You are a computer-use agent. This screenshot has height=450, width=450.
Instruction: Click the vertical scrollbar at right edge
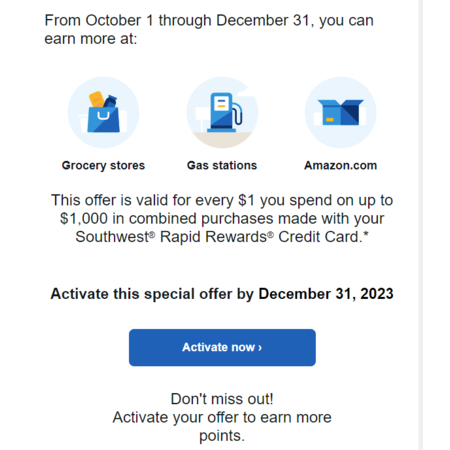coord(421,225)
